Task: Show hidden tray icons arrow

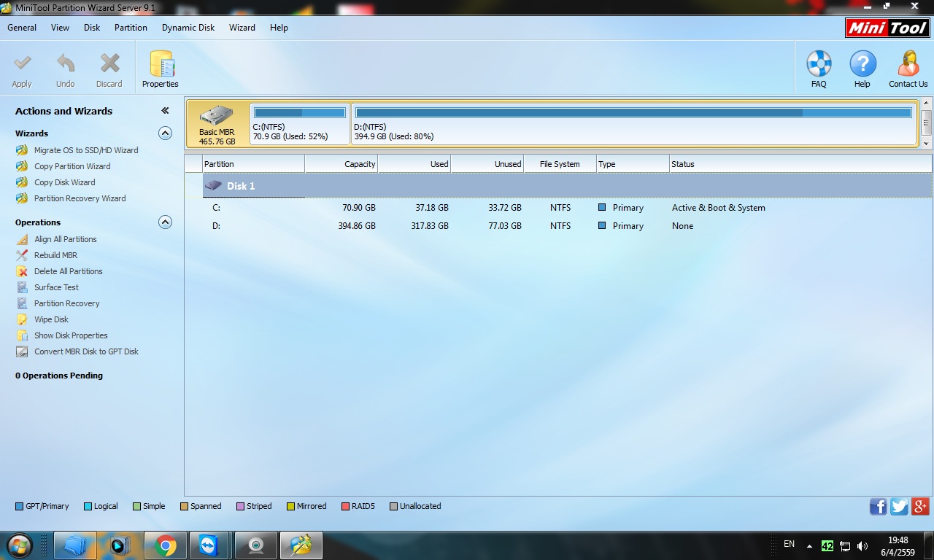Action: click(809, 545)
